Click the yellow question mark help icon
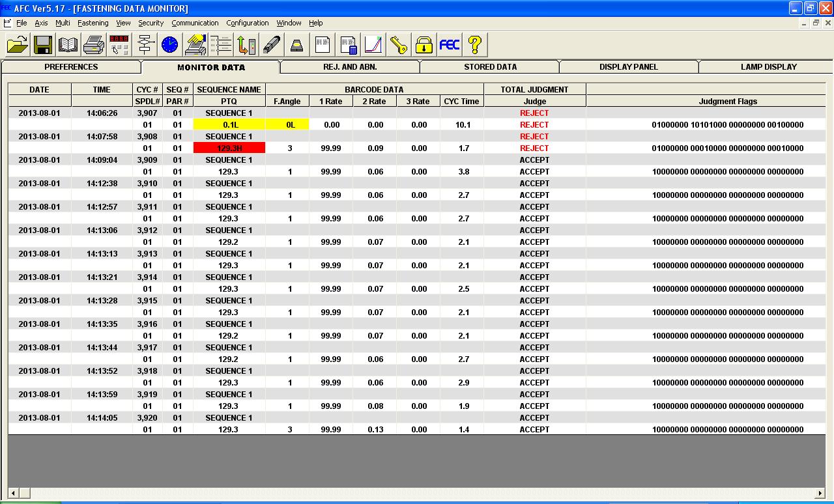The width and height of the screenshot is (834, 504). click(x=475, y=45)
